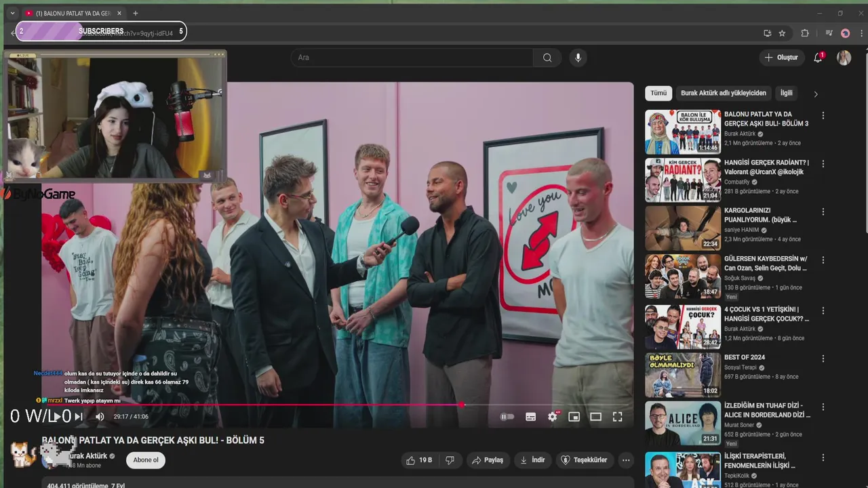This screenshot has width=868, height=488.
Task: Open options for KARGOLARINIZI PUANLIYORUM video
Action: pos(823,211)
